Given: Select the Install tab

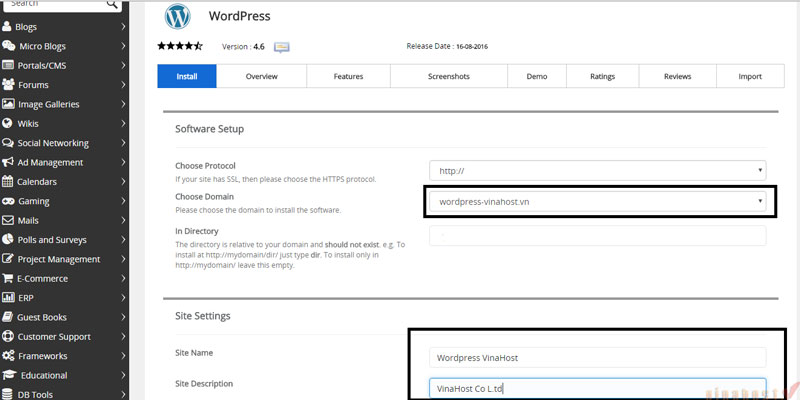Looking at the screenshot, I should (x=187, y=76).
